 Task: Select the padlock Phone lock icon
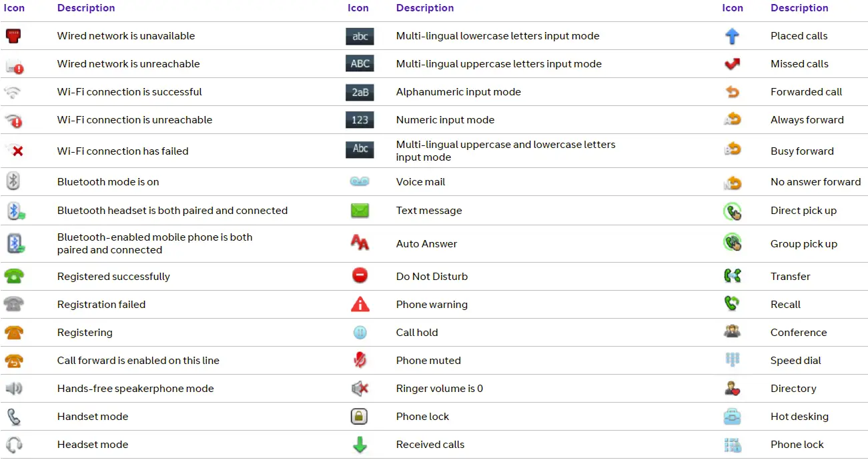point(360,417)
